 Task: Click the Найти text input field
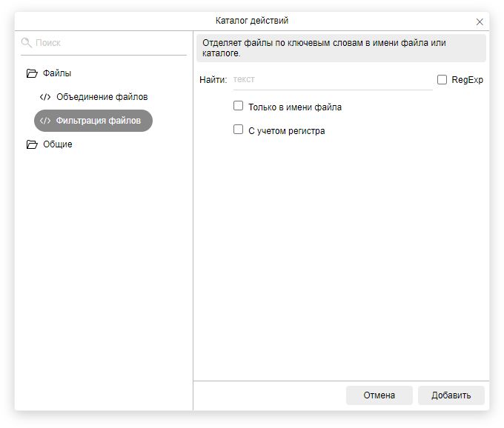pyautogui.click(x=331, y=79)
